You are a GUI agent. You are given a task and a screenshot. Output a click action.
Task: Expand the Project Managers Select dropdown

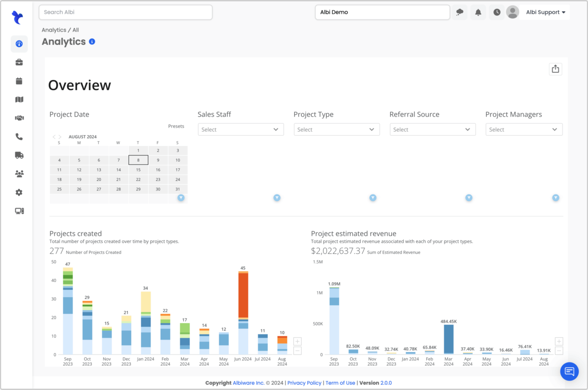[x=524, y=129]
